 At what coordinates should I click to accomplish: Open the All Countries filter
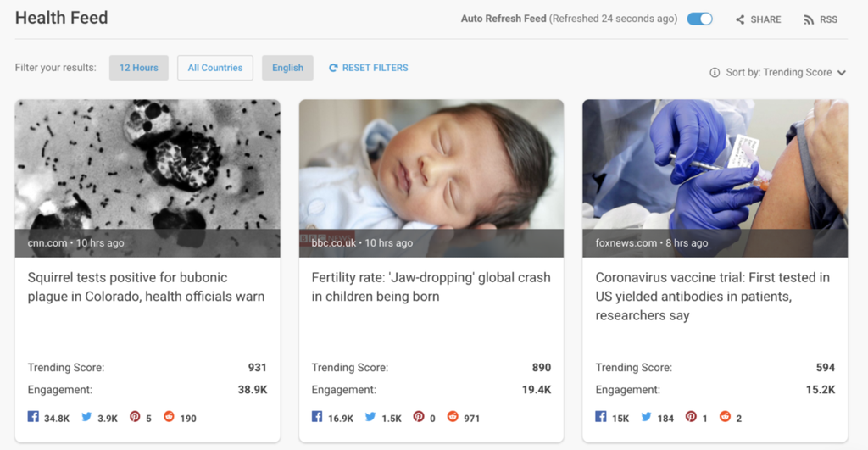[x=215, y=68]
